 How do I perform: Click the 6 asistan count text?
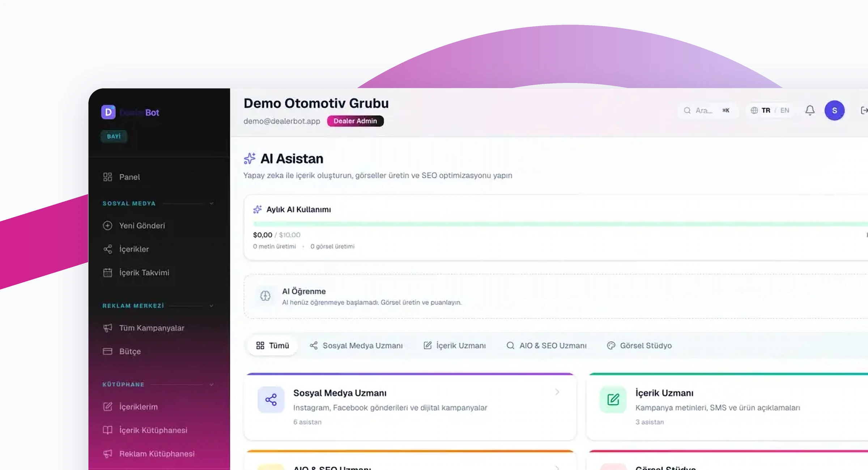click(x=307, y=422)
